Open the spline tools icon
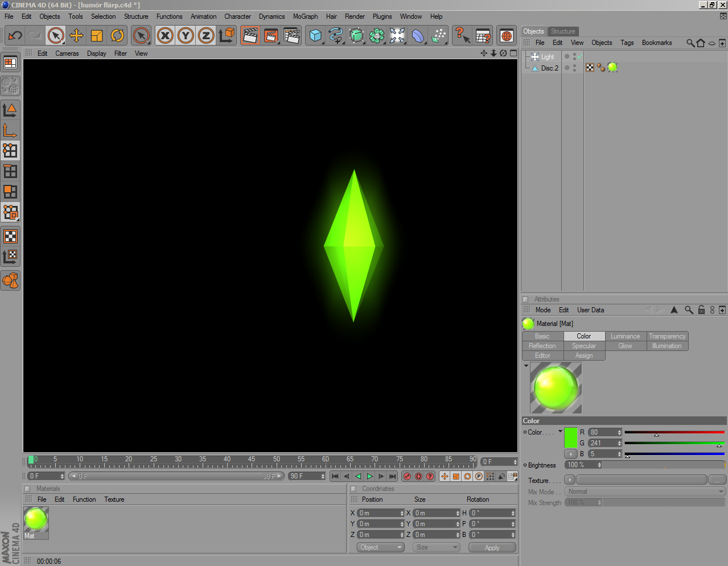Screen dimensions: 728x566 [x=336, y=36]
